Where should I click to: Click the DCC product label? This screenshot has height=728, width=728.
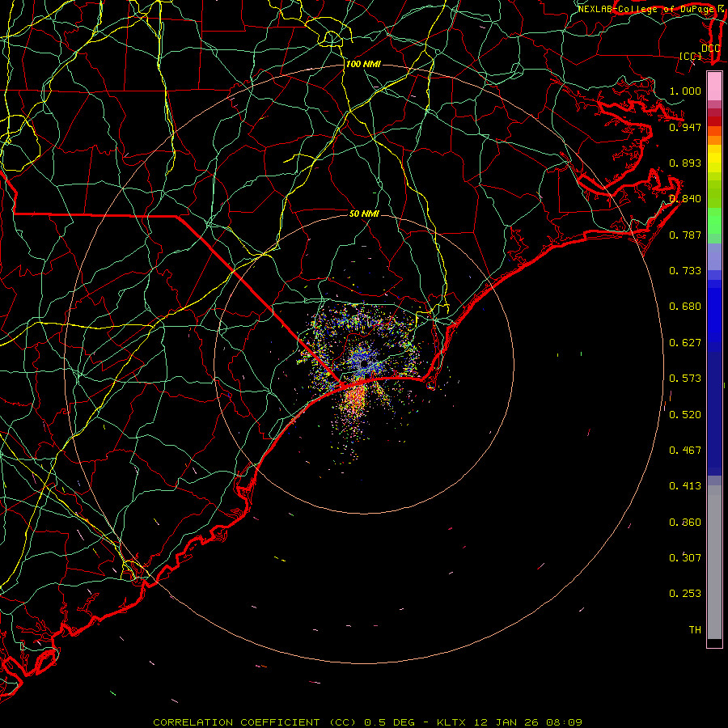tap(711, 49)
